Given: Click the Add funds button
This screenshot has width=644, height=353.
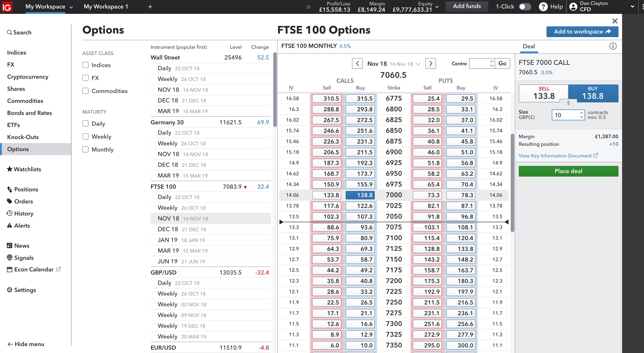Looking at the screenshot, I should point(467,6).
